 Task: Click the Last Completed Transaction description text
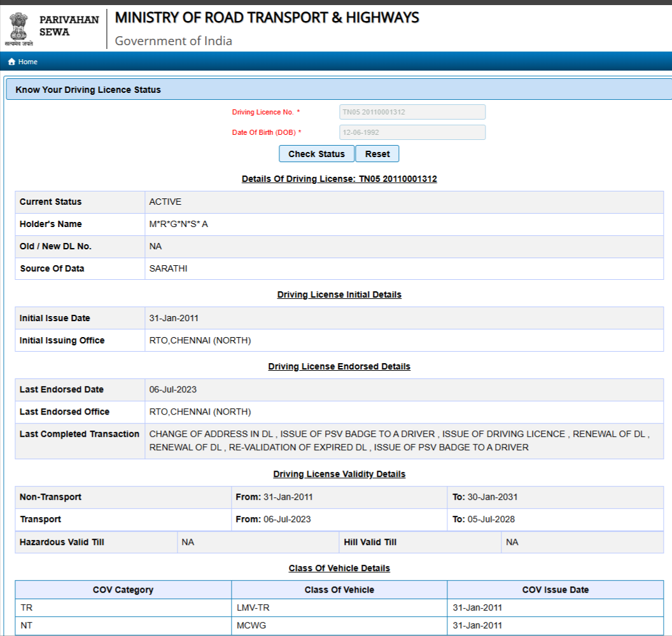pos(399,440)
